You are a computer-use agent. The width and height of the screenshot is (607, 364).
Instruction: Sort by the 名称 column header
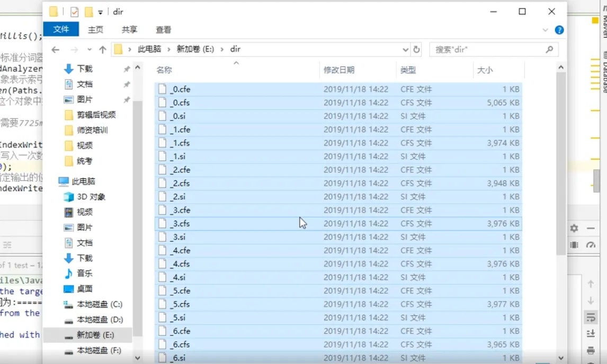point(164,70)
